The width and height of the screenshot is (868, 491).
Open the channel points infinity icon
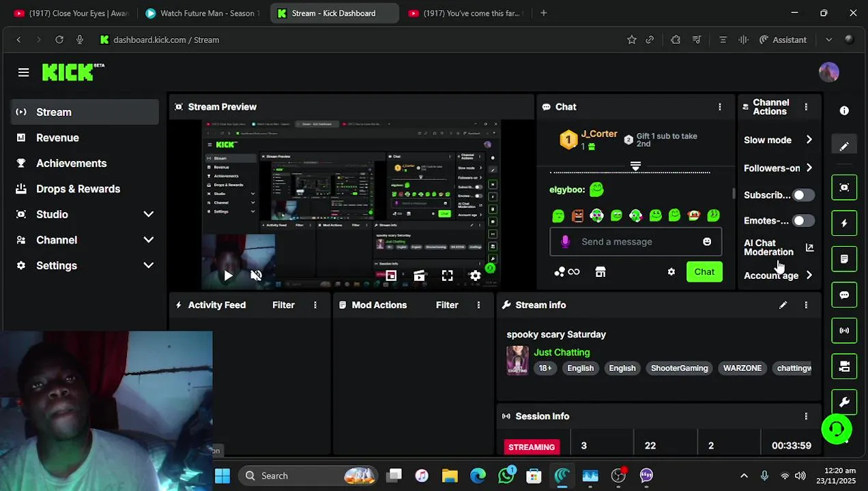[x=567, y=272]
